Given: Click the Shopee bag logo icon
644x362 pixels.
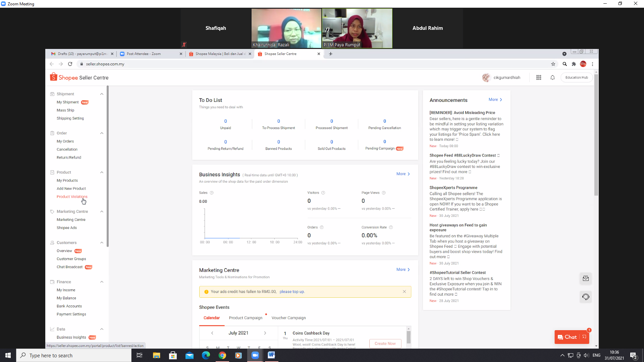Looking at the screenshot, I should click(x=53, y=77).
